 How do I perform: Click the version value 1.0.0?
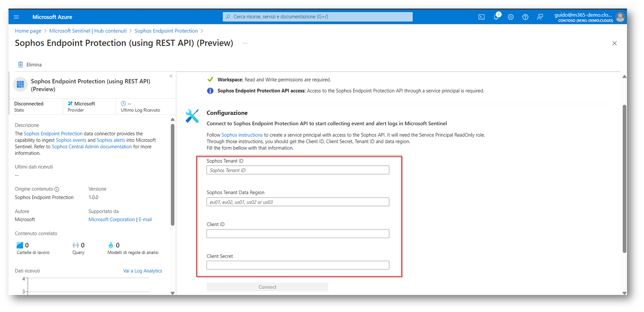click(93, 197)
